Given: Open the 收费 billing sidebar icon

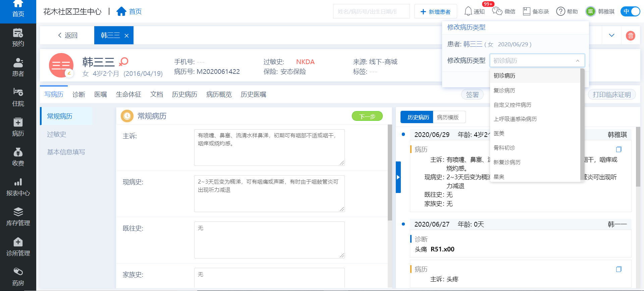Looking at the screenshot, I should point(18,152).
